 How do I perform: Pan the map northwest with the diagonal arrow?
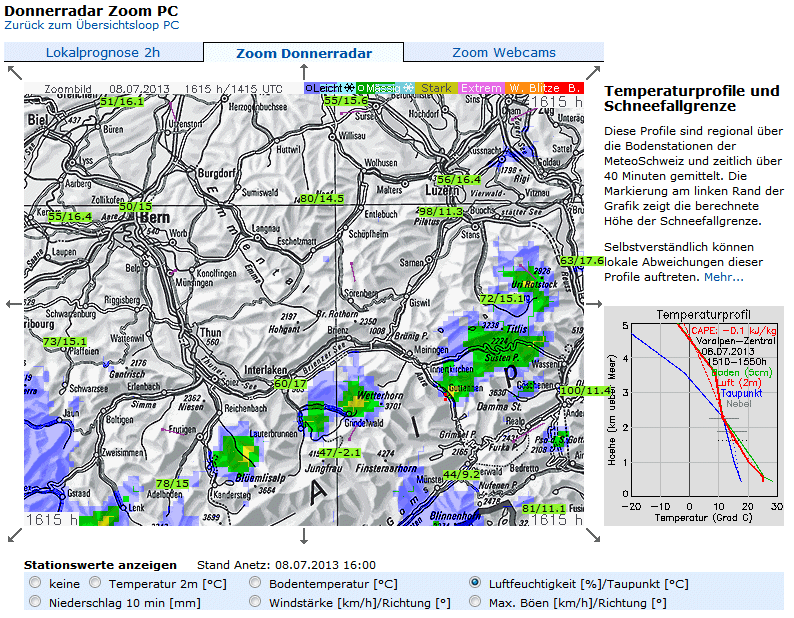coord(15,73)
